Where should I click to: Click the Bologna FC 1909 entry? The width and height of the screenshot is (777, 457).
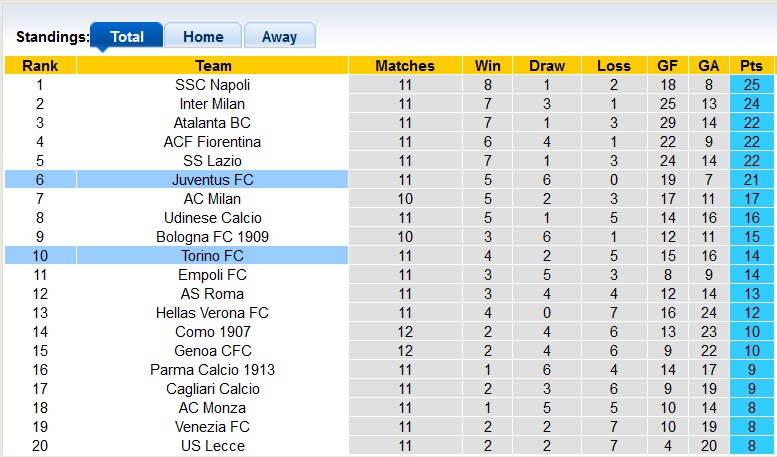(212, 237)
